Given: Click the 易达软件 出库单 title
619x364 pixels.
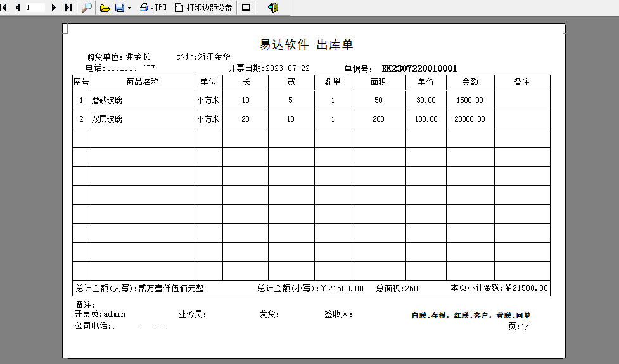Looking at the screenshot, I should 306,44.
